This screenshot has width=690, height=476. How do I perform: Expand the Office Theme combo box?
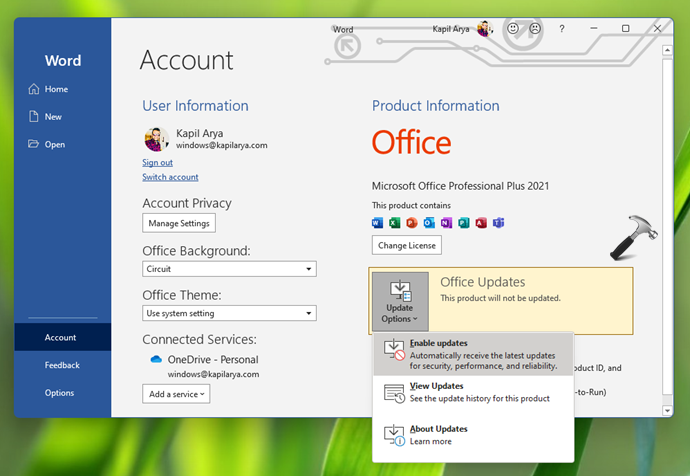click(x=229, y=313)
